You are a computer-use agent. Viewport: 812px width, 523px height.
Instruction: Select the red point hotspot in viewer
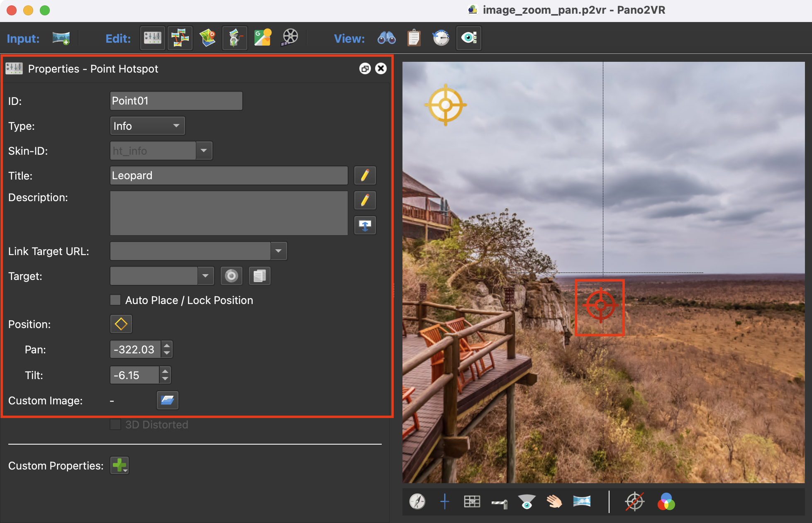[600, 306]
